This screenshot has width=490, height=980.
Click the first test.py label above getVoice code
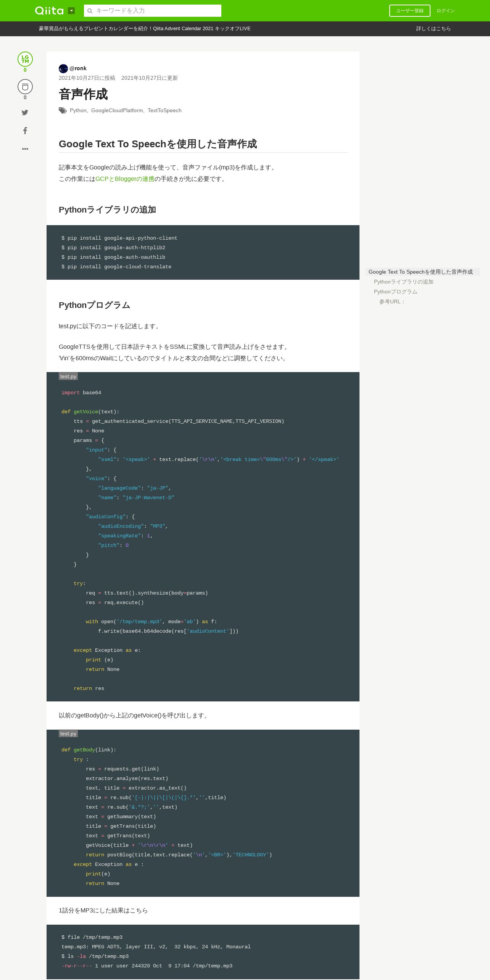tap(68, 376)
